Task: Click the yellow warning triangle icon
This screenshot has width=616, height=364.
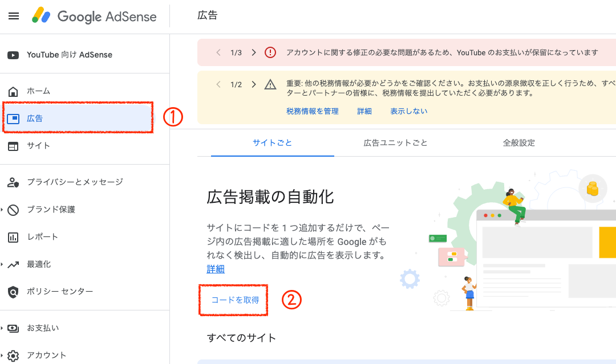Action: pos(270,84)
